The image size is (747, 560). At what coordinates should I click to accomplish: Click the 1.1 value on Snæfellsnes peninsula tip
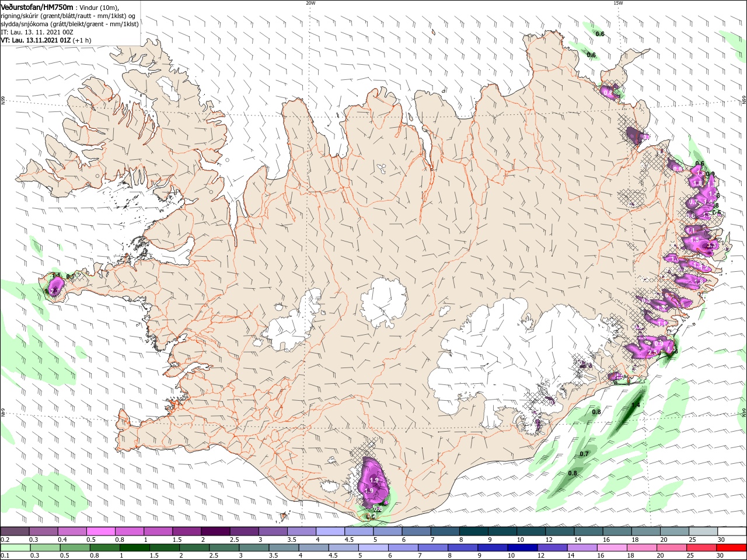click(57, 275)
